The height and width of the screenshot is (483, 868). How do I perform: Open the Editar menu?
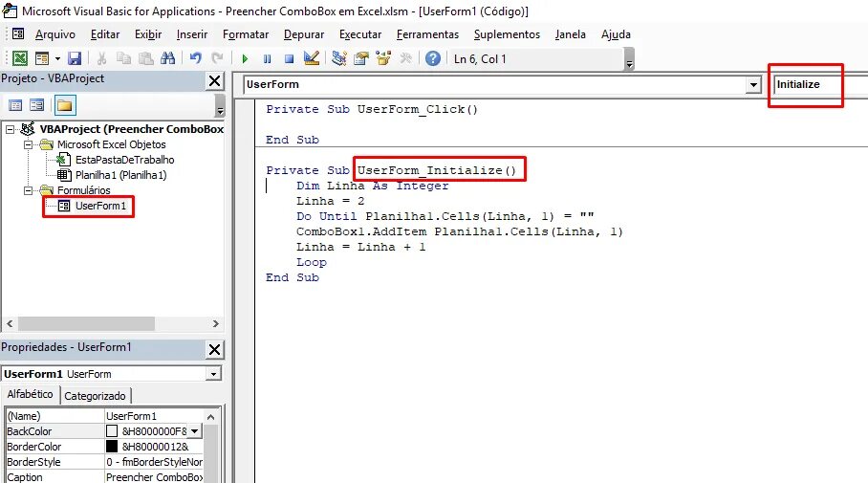pyautogui.click(x=105, y=34)
